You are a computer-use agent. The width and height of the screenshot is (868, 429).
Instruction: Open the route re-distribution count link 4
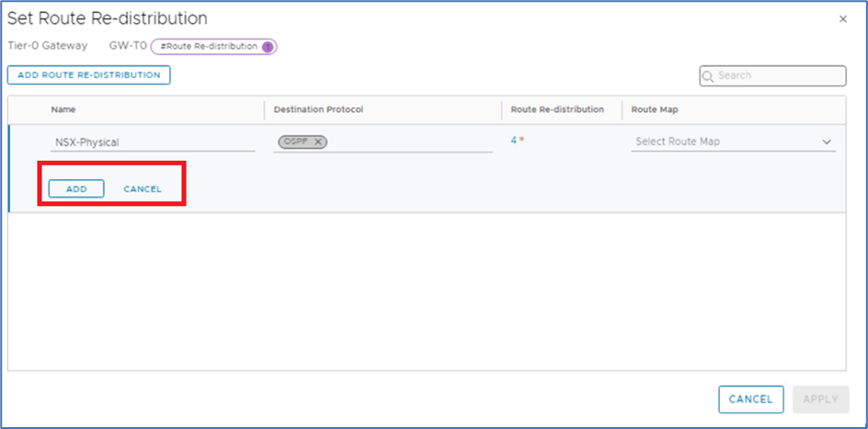tap(514, 141)
